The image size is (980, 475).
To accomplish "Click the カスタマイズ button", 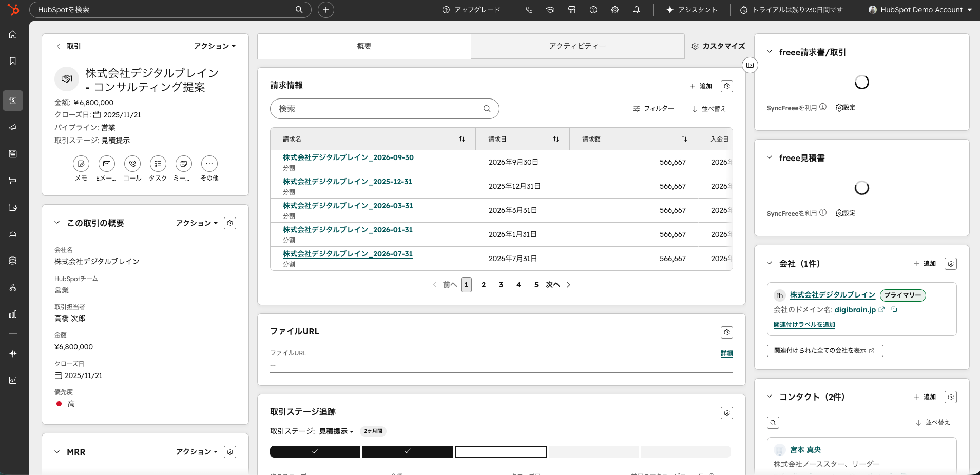I will [718, 46].
